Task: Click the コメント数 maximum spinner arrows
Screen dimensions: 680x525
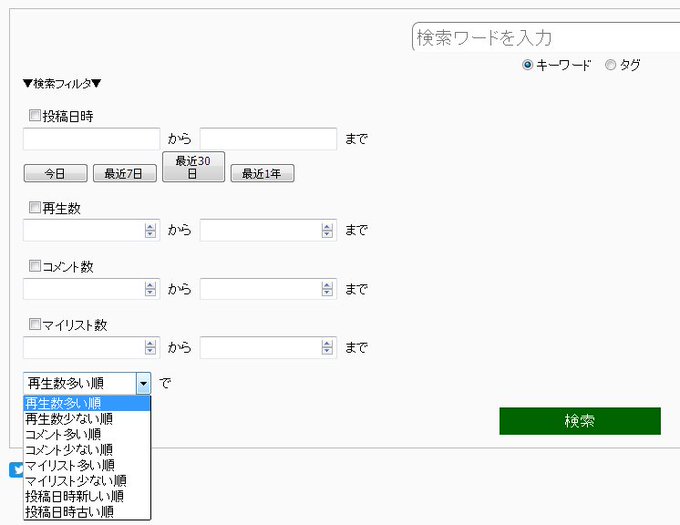Action: (x=327, y=289)
